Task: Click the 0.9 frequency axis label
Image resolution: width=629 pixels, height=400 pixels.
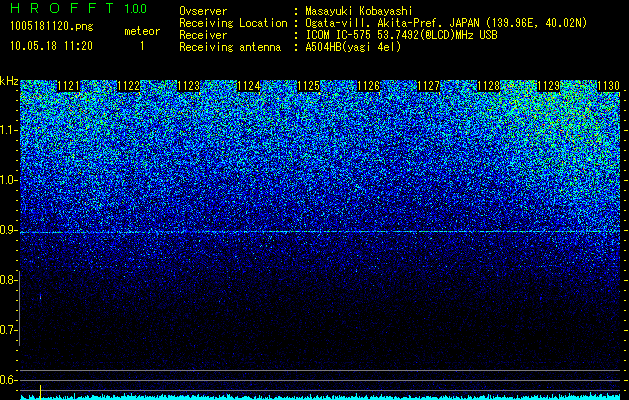Action: click(8, 230)
